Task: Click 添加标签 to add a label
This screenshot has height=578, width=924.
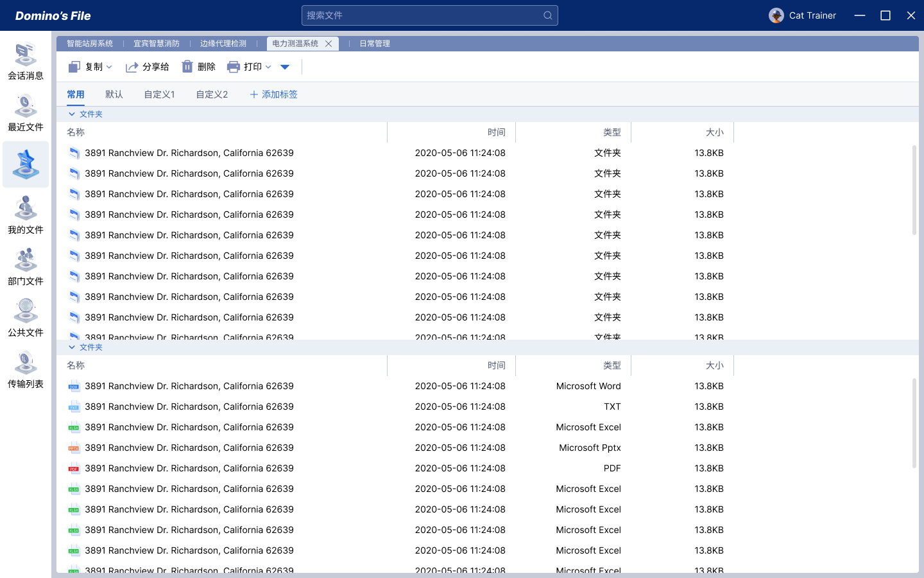Action: [x=273, y=94]
